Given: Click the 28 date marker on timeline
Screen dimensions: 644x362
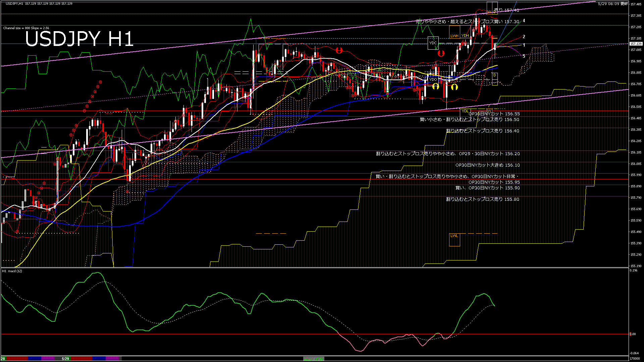Looking at the screenshot, I should point(3,359).
